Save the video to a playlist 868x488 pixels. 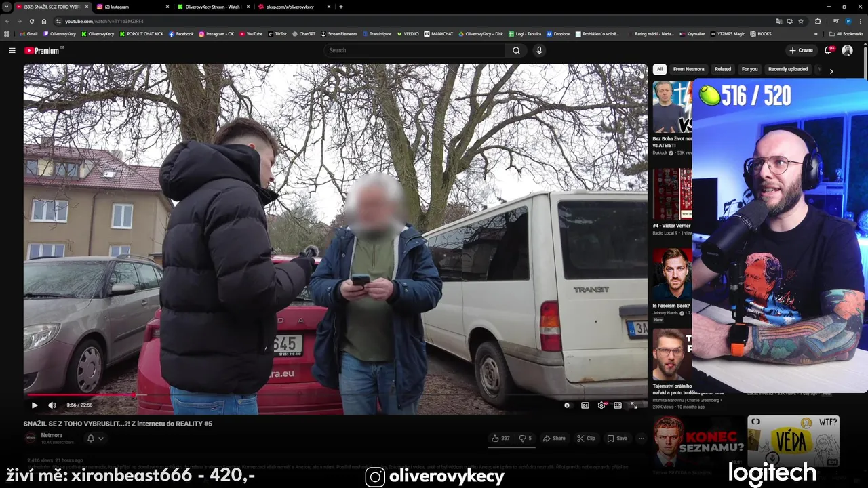[617, 439]
